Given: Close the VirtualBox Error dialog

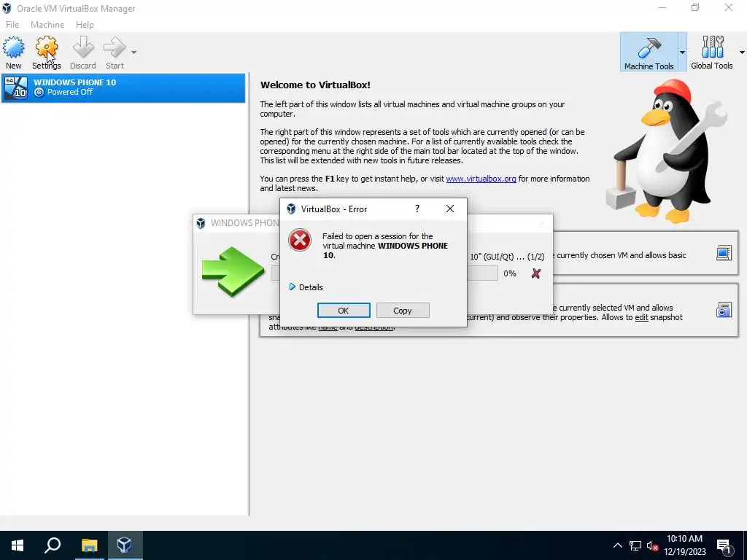Looking at the screenshot, I should coord(449,209).
